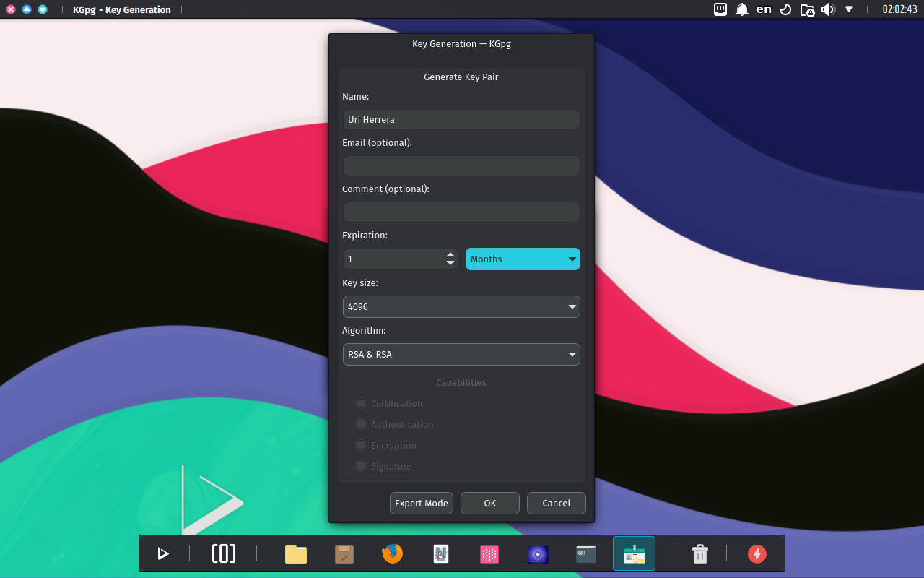Cancel the Key Generation dialog
This screenshot has width=924, height=578.
(557, 503)
